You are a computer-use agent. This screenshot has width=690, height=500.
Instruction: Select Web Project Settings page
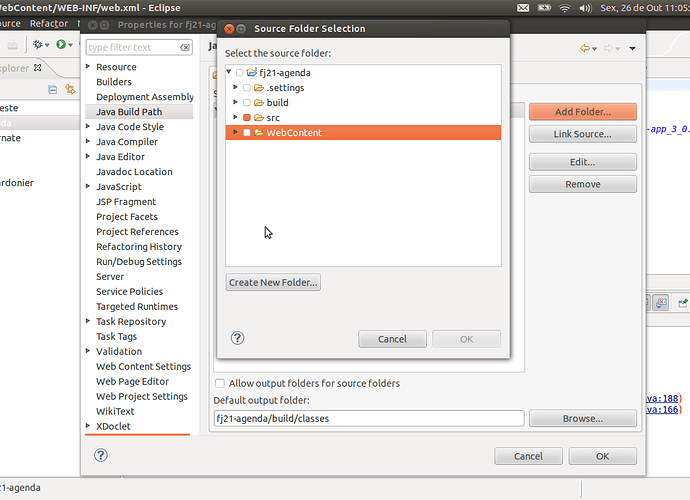[142, 396]
